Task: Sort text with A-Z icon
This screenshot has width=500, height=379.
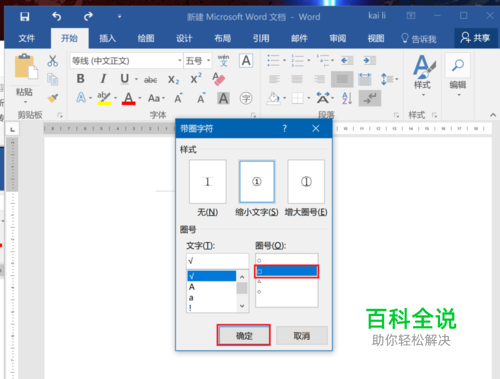Action: [x=347, y=98]
